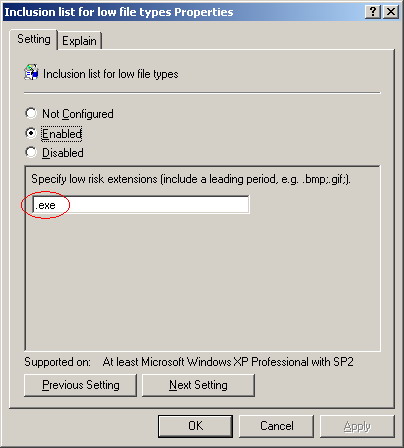Click into the .exe extensions text box
The image size is (404, 448).
coord(141,205)
